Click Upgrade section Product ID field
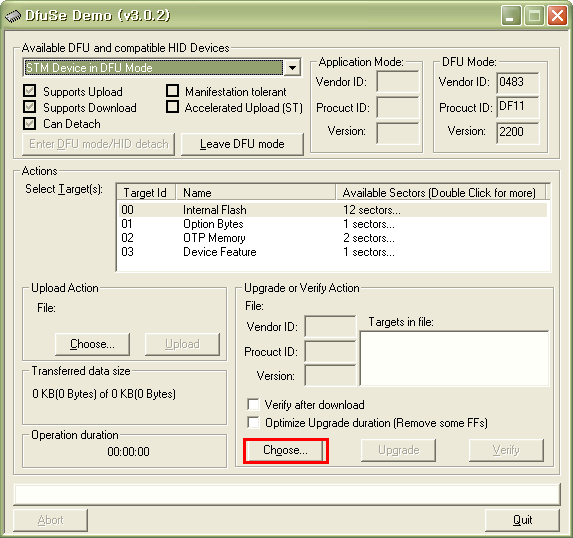 point(330,351)
